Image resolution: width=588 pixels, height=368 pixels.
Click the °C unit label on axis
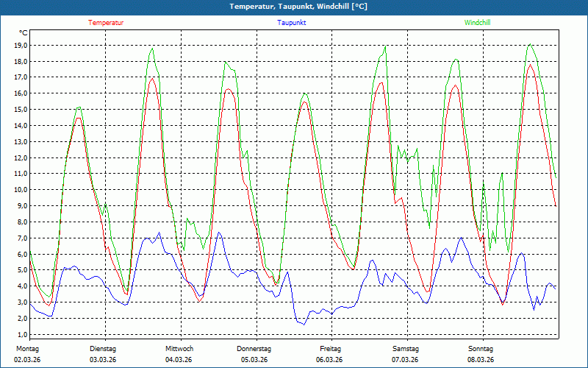tap(24, 33)
